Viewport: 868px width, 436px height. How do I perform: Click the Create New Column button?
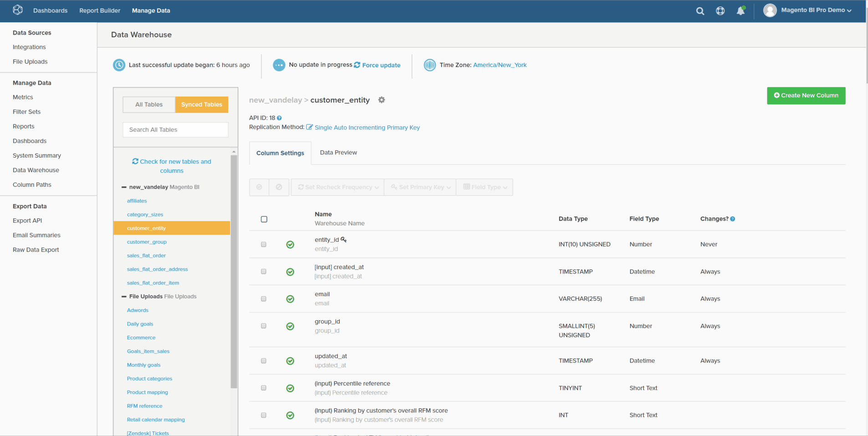tap(806, 96)
